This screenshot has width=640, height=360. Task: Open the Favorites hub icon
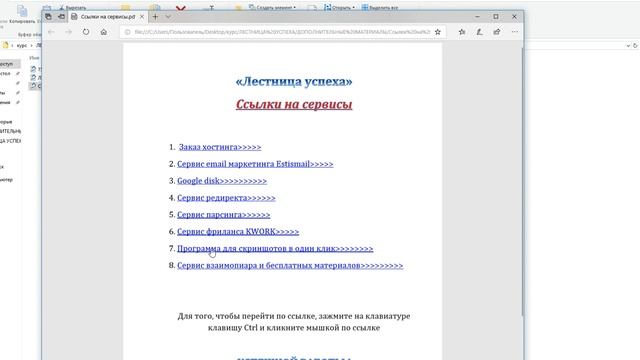(x=462, y=32)
